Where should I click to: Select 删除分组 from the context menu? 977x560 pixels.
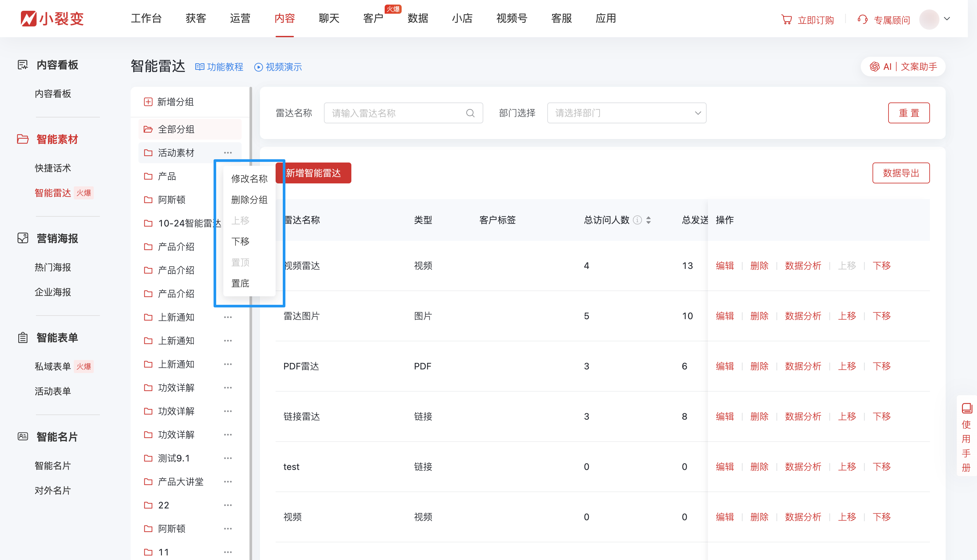coord(249,200)
